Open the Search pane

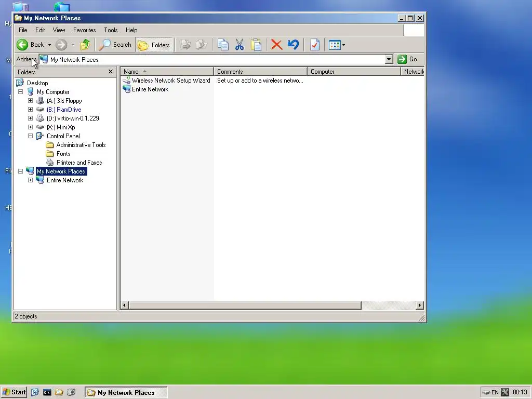pos(115,45)
